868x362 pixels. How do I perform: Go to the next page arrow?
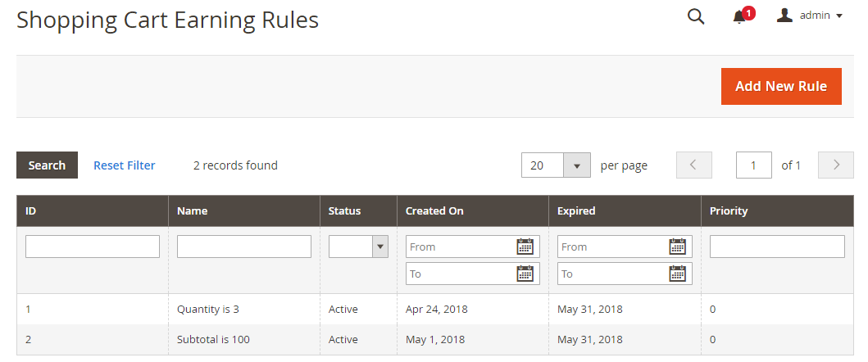click(836, 165)
